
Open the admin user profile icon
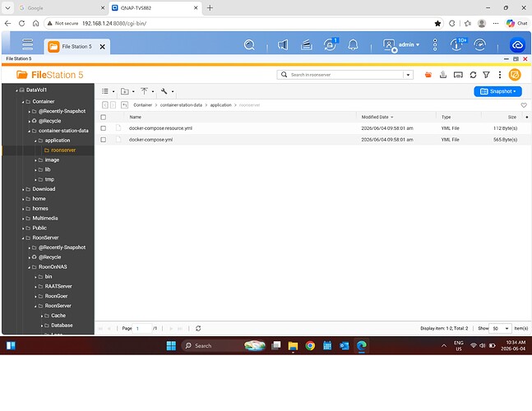(389, 45)
